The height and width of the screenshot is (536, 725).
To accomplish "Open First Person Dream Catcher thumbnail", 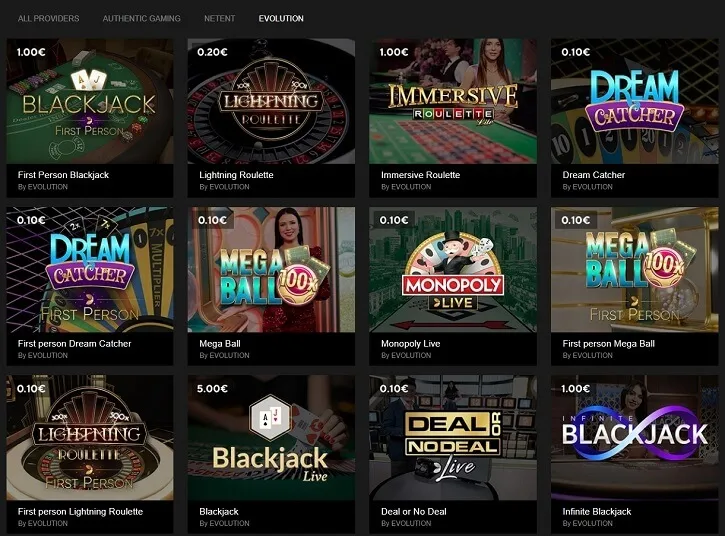I will click(90, 270).
